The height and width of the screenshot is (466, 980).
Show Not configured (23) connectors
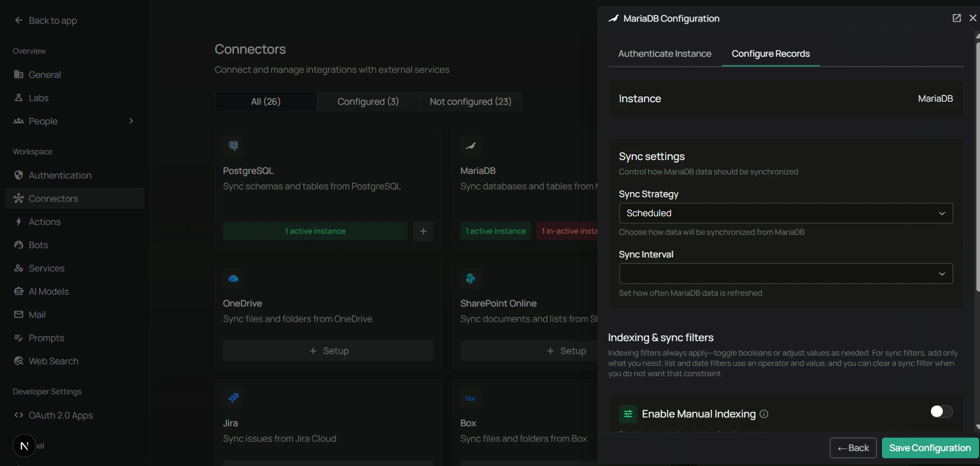(470, 102)
